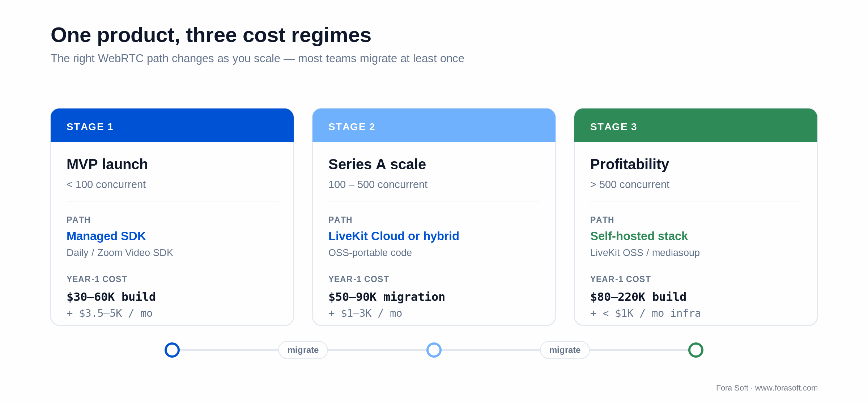
Task: Open the Fora Soft www.forasoft.com footer link
Action: coord(767,388)
